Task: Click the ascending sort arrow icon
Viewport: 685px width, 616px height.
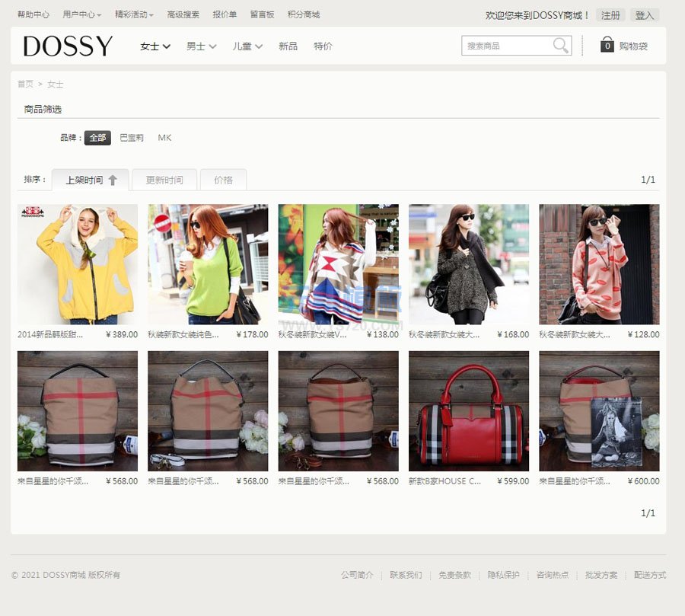Action: tap(113, 180)
